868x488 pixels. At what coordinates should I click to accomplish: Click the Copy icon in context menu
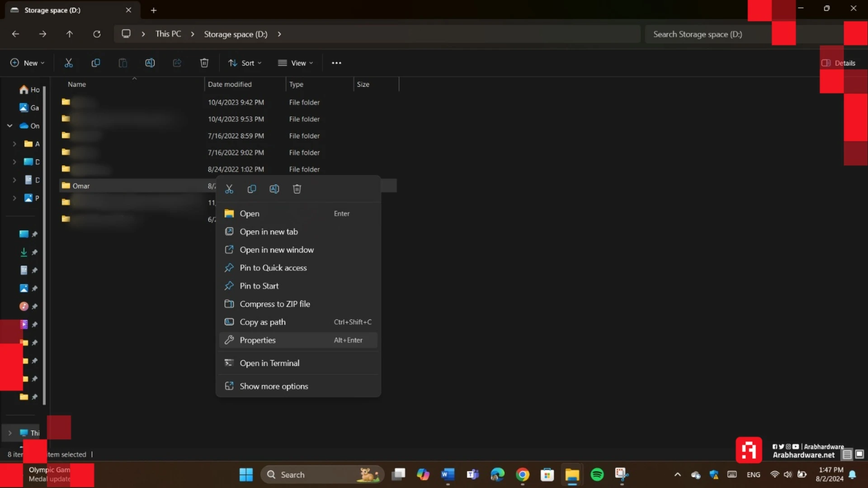tap(252, 189)
